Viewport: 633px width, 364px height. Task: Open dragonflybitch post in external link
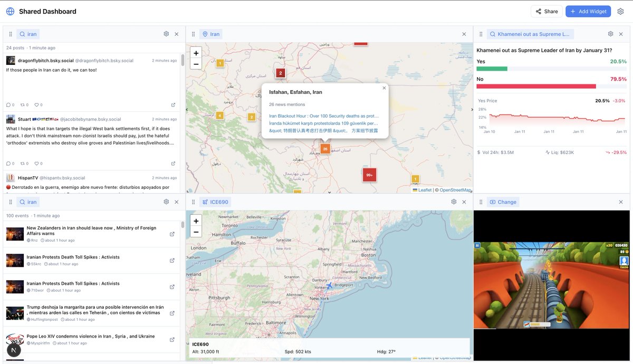[173, 104]
